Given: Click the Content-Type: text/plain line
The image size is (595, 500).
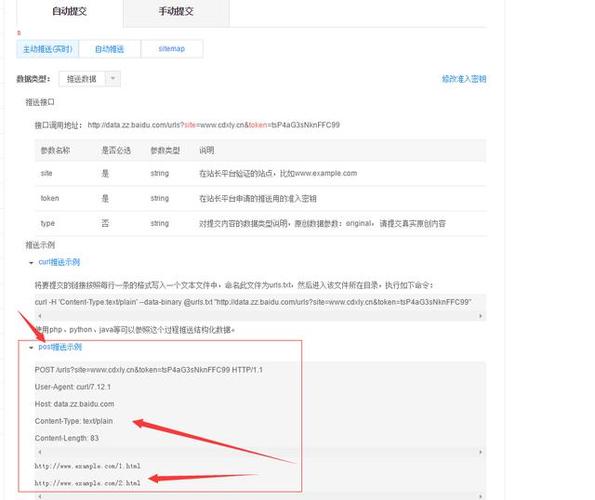Looking at the screenshot, I should tap(74, 421).
